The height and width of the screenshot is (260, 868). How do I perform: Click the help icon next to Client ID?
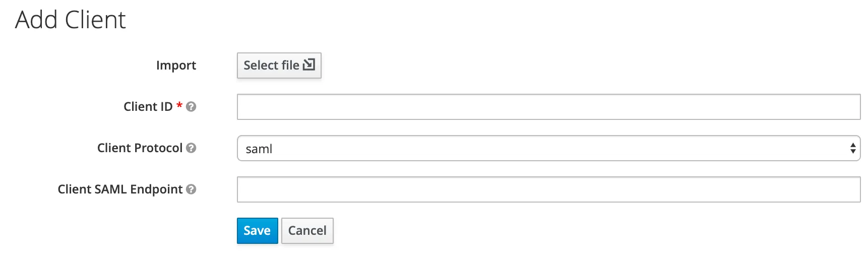[x=191, y=107]
